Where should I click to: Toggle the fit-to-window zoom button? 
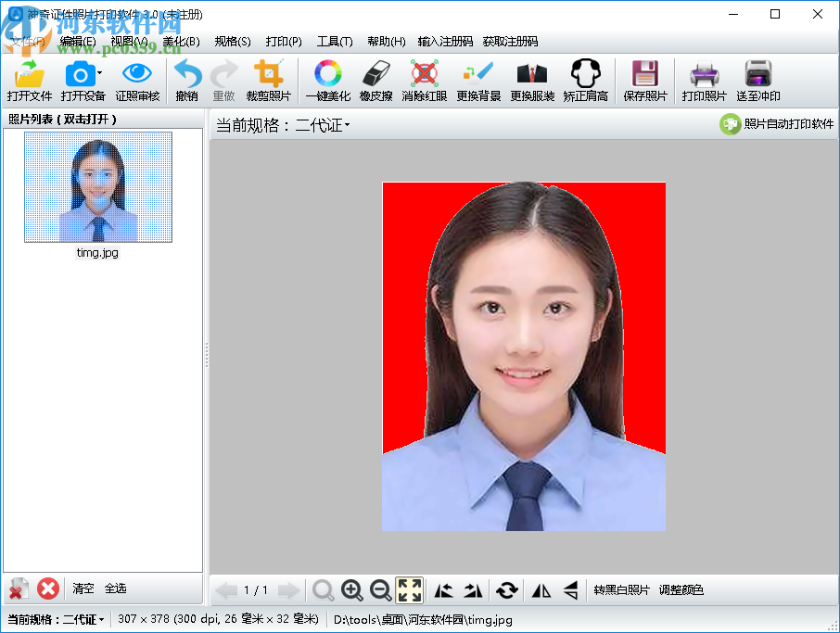tap(409, 589)
